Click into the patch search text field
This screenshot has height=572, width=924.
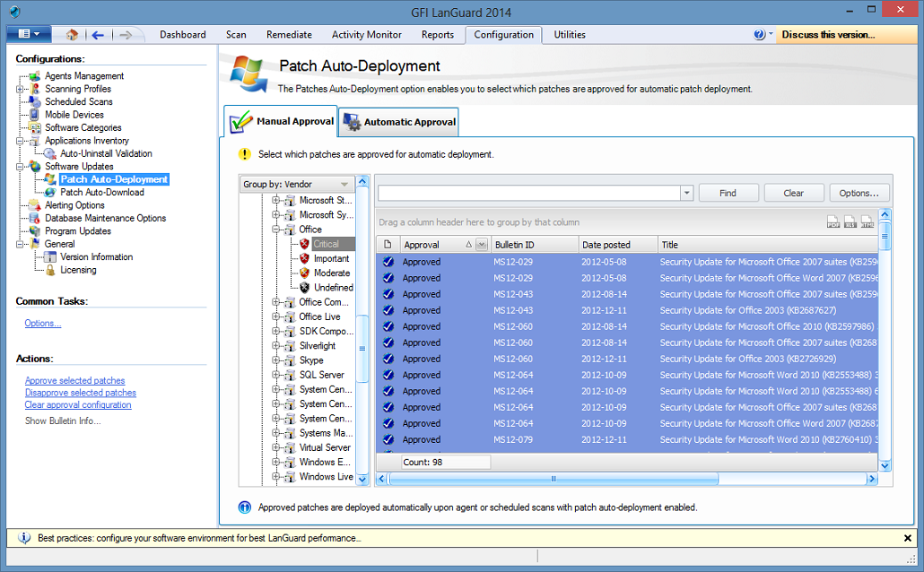point(529,194)
